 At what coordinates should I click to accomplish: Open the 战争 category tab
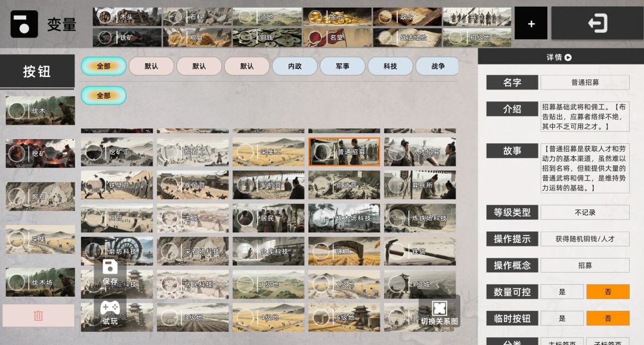tap(438, 66)
